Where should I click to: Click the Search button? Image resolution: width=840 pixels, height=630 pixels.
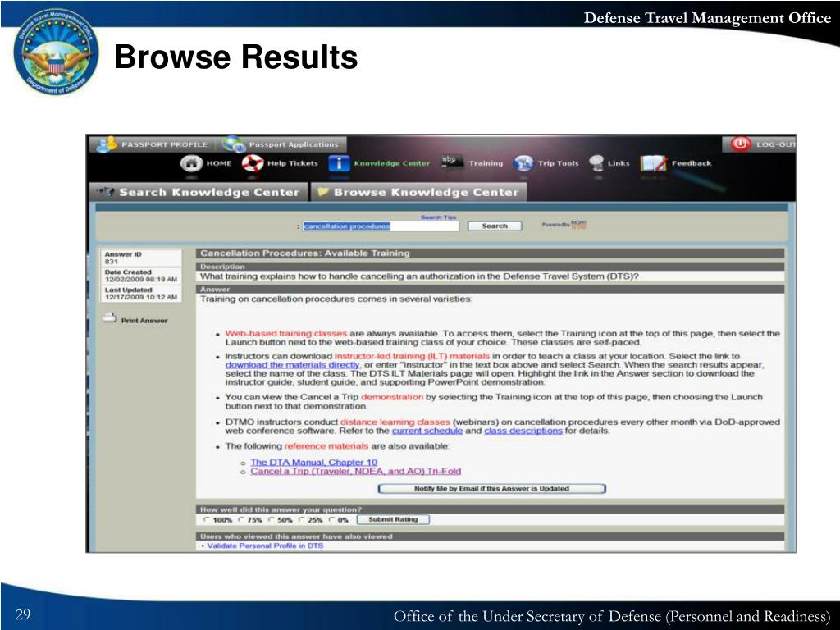click(x=495, y=226)
